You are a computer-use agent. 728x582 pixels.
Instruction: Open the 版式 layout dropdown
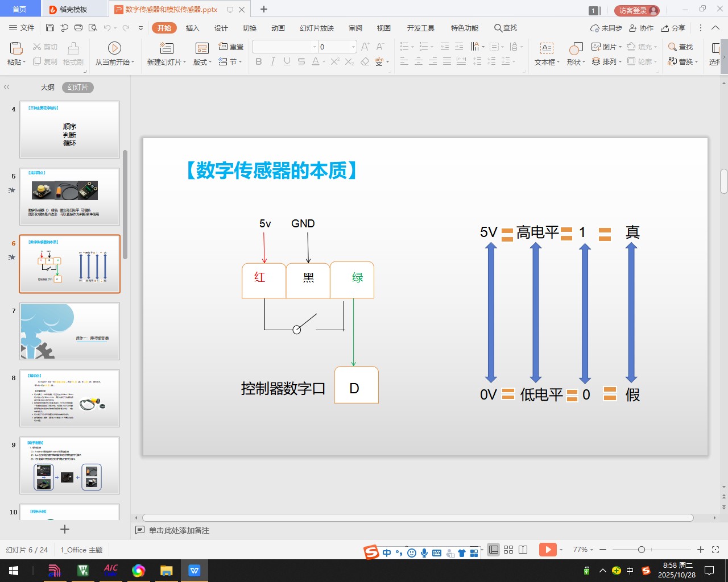click(202, 62)
